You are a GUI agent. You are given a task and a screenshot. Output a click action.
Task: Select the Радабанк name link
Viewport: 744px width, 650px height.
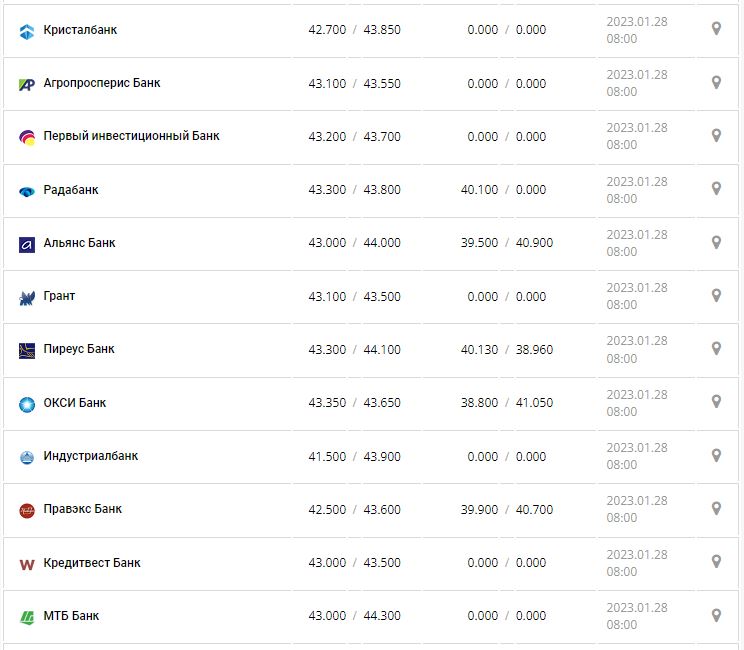71,190
